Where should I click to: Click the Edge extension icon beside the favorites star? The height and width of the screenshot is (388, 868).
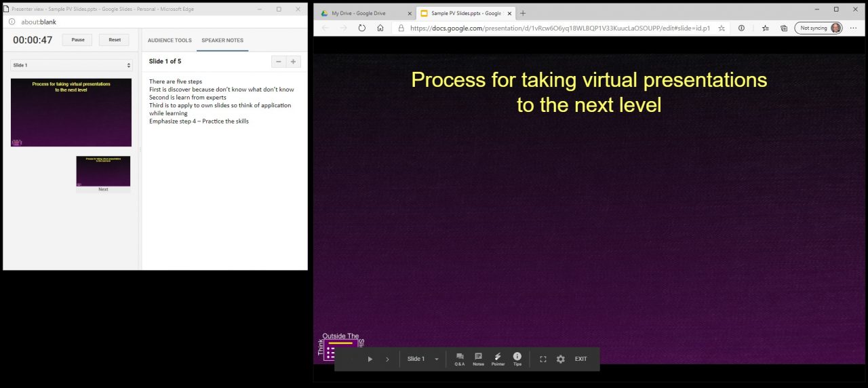point(741,28)
